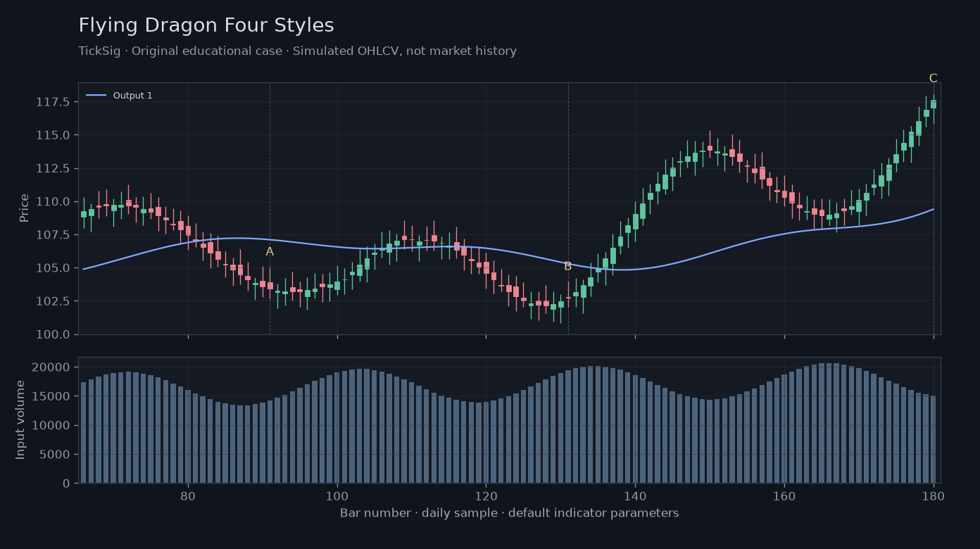The height and width of the screenshot is (549, 980).
Task: Select marker C label at top right
Action: point(933,78)
